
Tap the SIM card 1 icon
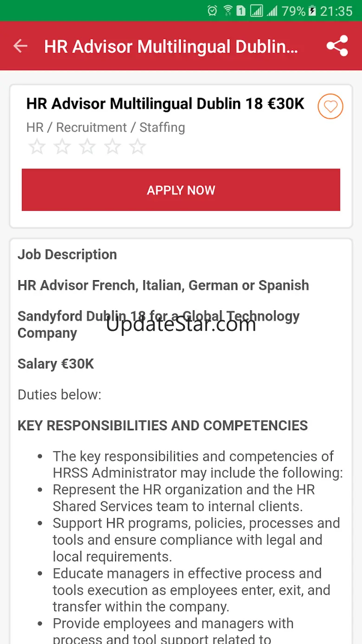coord(241,11)
